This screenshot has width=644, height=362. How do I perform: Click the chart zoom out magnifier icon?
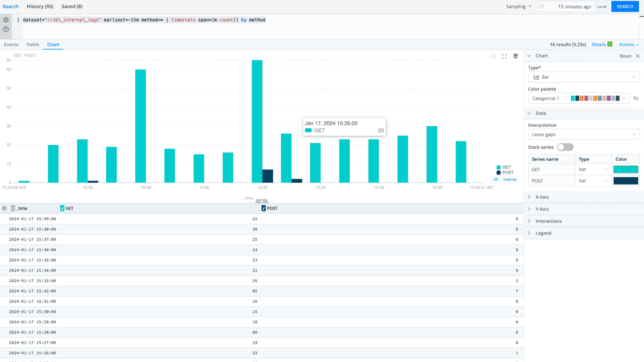click(493, 56)
